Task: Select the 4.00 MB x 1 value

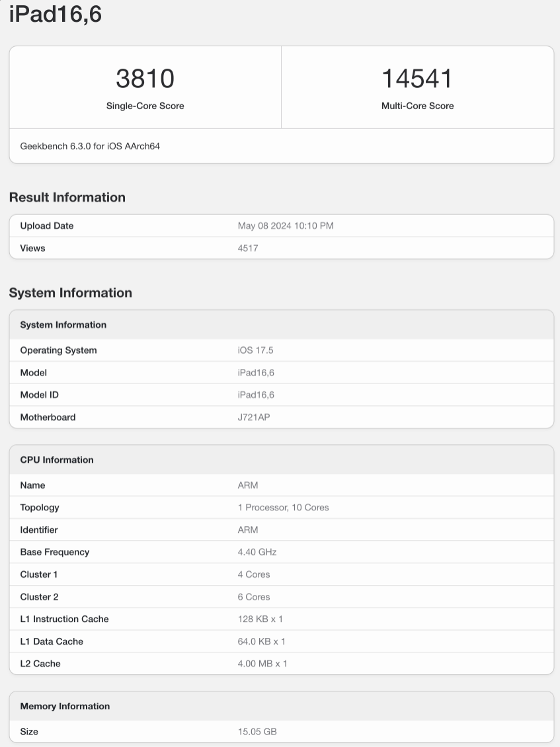Action: tap(262, 664)
